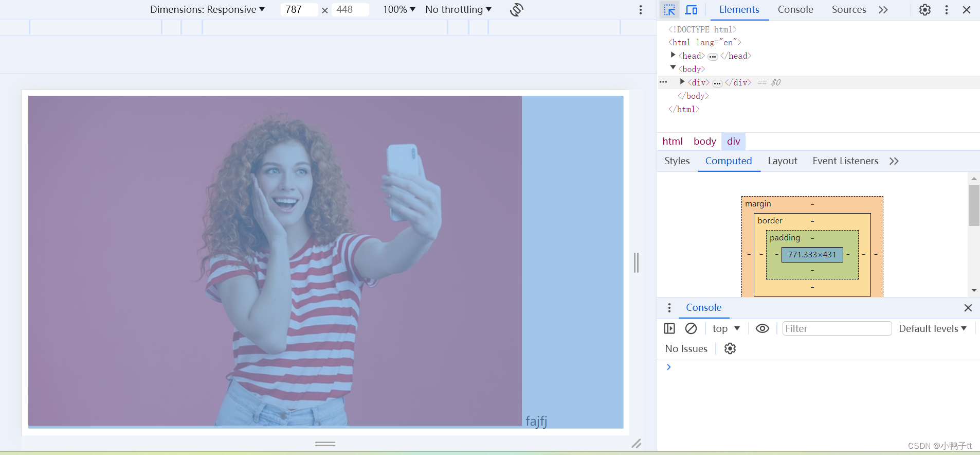Open device toolbar more options menu
The width and height of the screenshot is (980, 455).
640,10
